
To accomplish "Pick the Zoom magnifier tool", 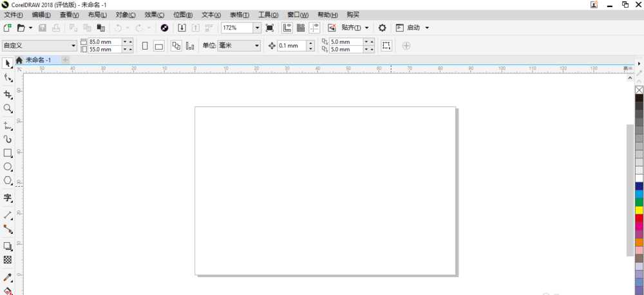I will point(8,108).
